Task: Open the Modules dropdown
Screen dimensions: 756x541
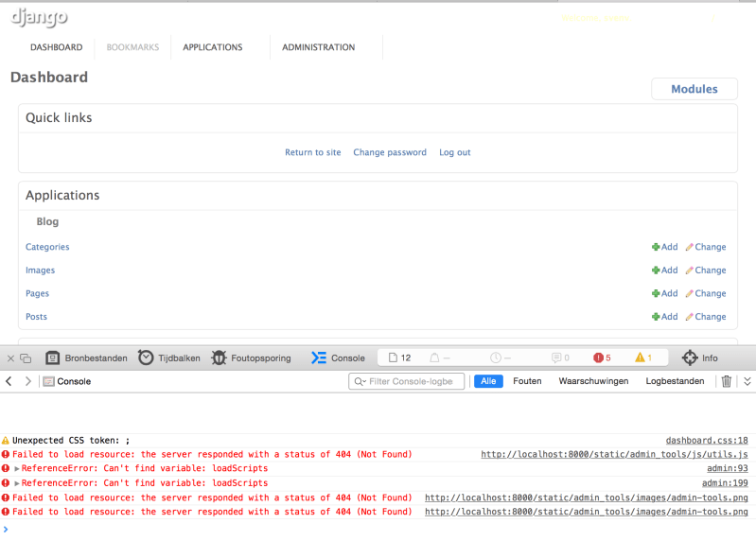Action: (x=694, y=89)
